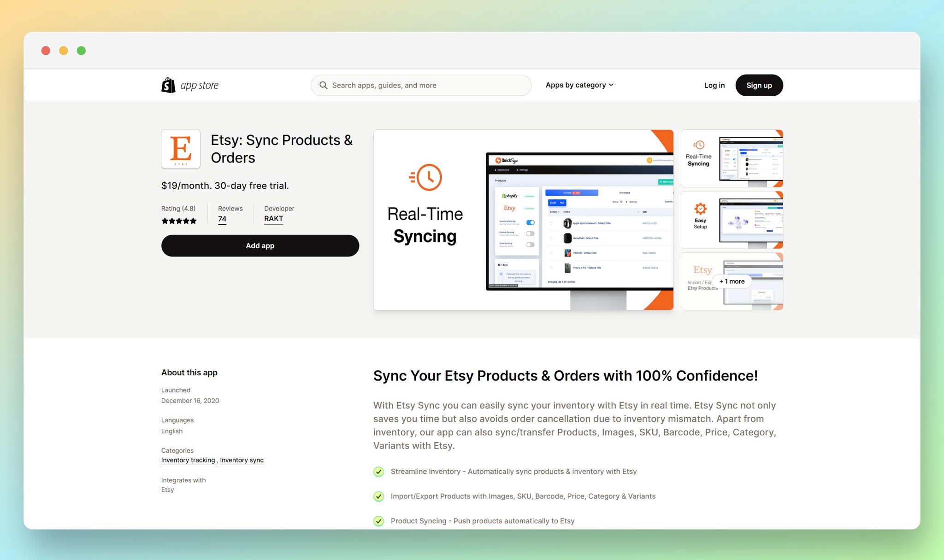944x560 pixels.
Task: Select the Etsy Sync app icon
Action: click(x=180, y=149)
